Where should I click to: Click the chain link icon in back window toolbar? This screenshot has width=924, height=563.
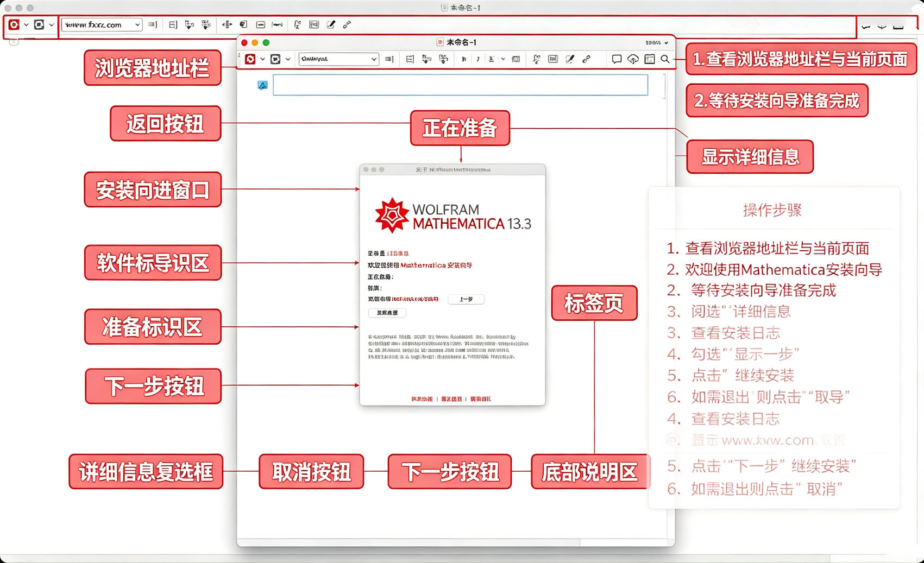pos(347,24)
